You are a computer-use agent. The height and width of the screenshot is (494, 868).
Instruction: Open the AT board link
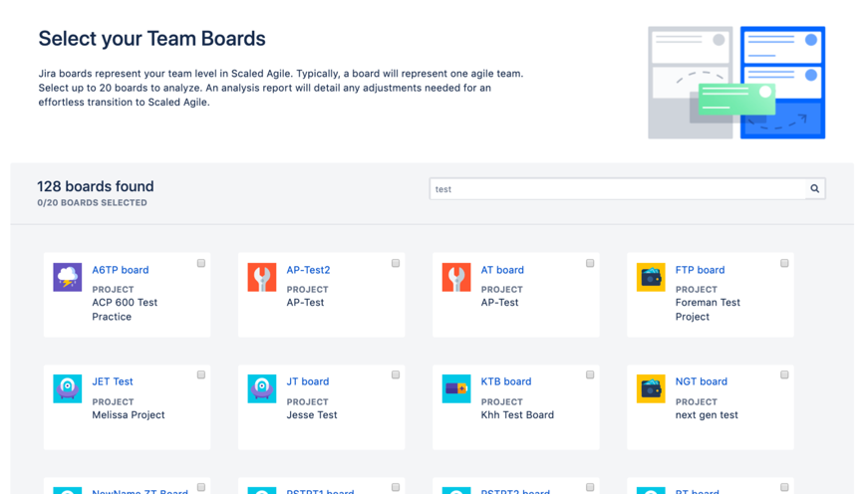point(502,270)
